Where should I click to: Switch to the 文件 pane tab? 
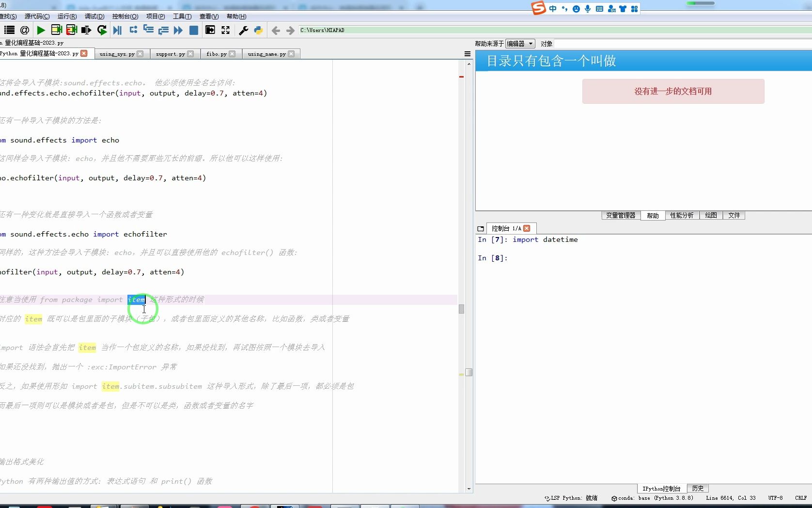pyautogui.click(x=734, y=215)
